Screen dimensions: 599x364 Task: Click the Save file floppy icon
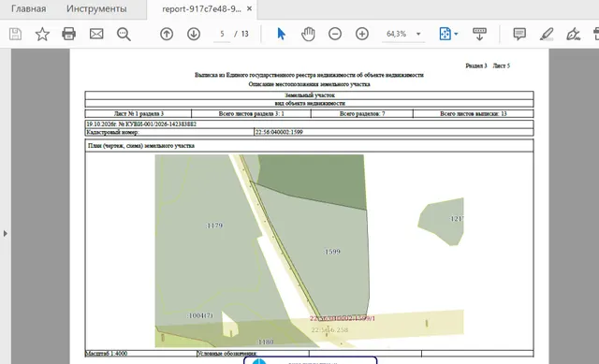(x=15, y=34)
